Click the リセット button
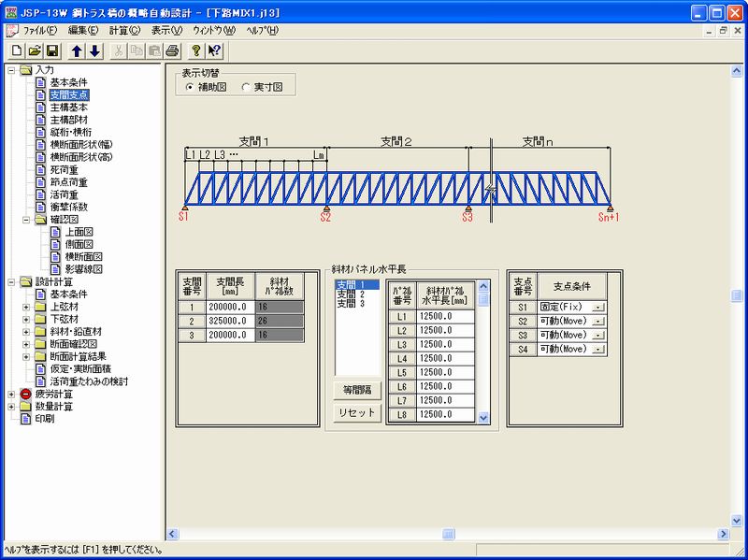This screenshot has height=560, width=748. [x=356, y=413]
